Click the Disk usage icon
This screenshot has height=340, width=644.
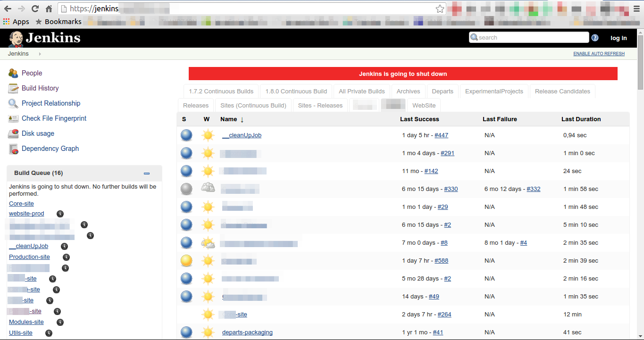tap(13, 133)
